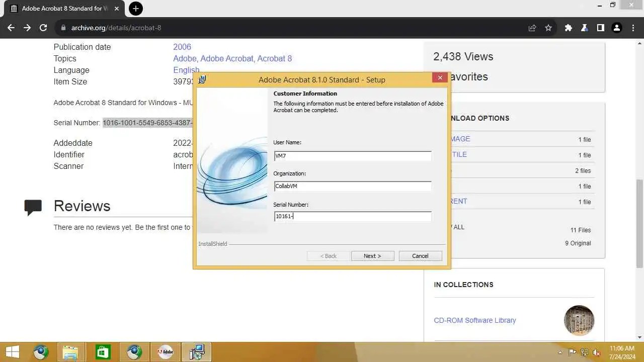Screen dimensions: 644x362
Task: Click the network tray icon
Action: pyautogui.click(x=585, y=352)
